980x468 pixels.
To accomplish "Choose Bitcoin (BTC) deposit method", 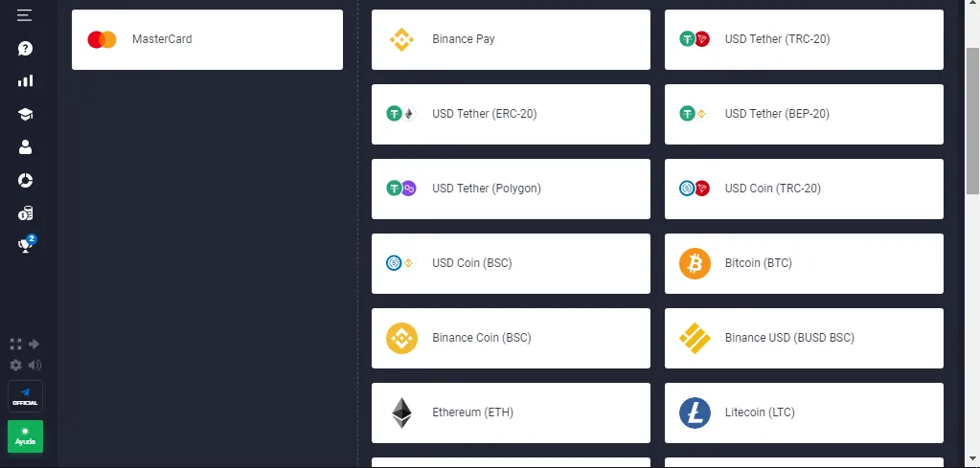I will tap(804, 263).
